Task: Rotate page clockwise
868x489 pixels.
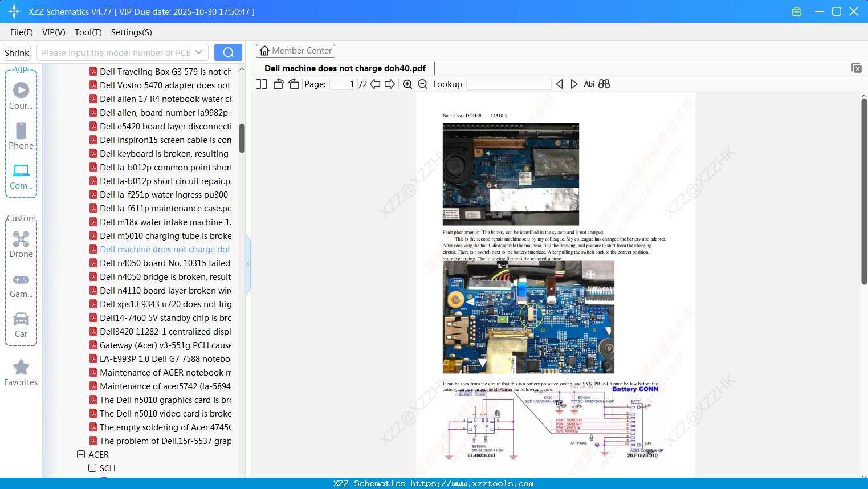Action: pyautogui.click(x=294, y=84)
